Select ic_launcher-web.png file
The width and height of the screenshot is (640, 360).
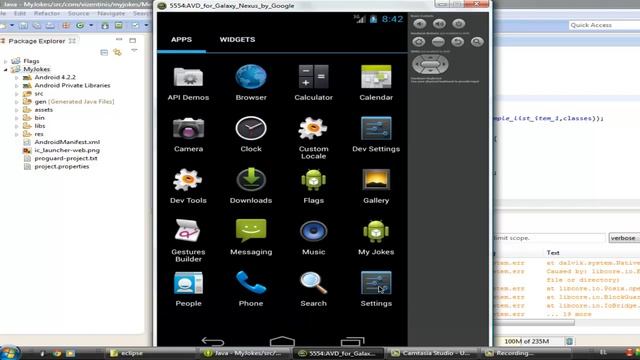[67, 150]
